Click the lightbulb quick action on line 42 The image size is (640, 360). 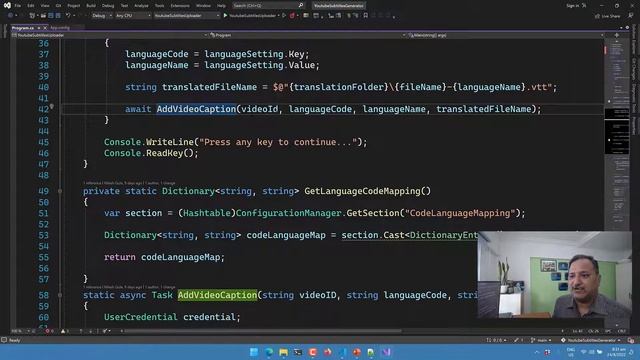tap(52, 107)
